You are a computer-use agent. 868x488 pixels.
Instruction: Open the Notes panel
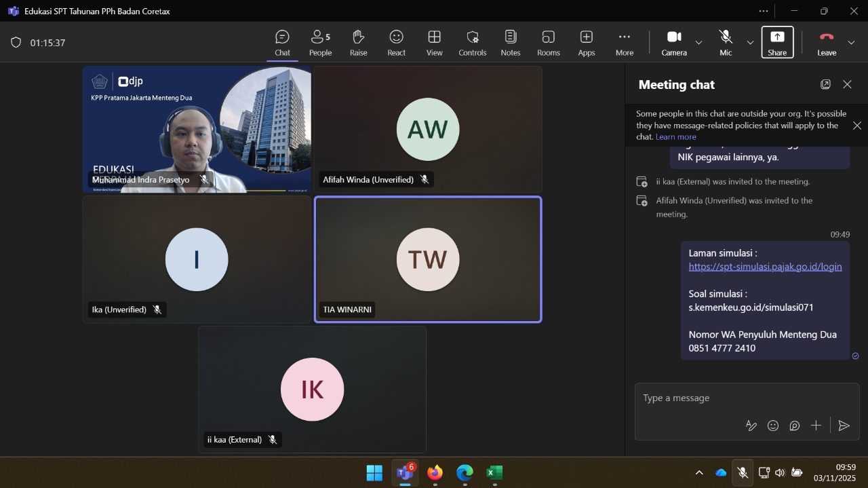(510, 43)
